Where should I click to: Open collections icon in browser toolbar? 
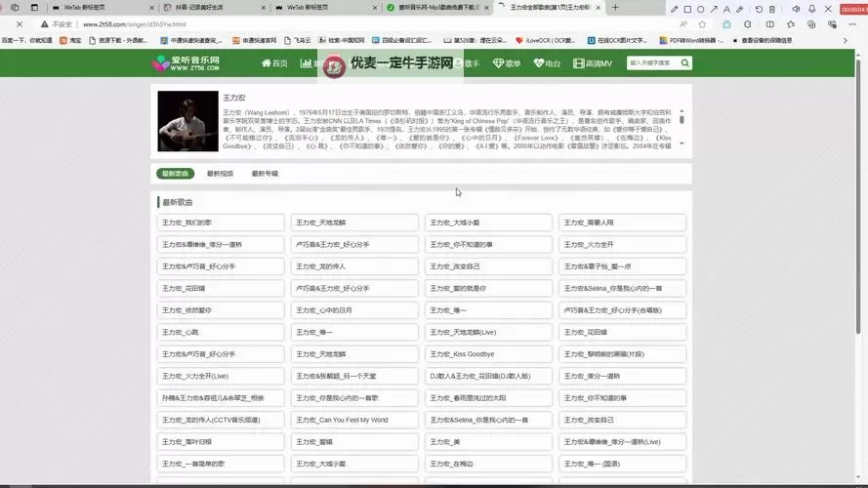811,24
